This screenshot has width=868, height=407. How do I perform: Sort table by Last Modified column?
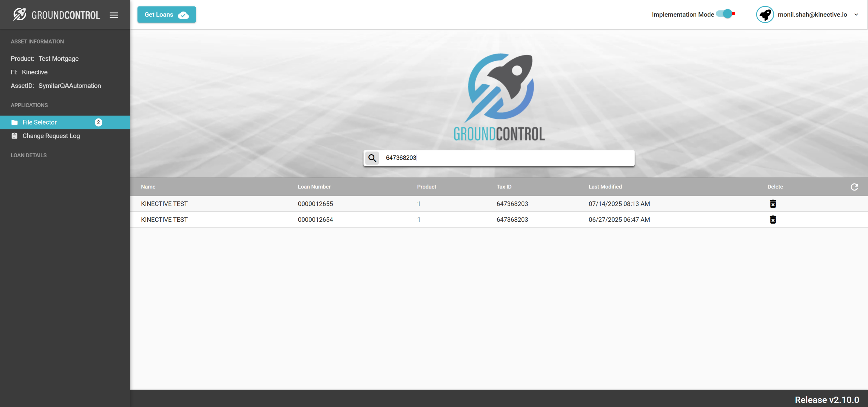click(x=605, y=187)
